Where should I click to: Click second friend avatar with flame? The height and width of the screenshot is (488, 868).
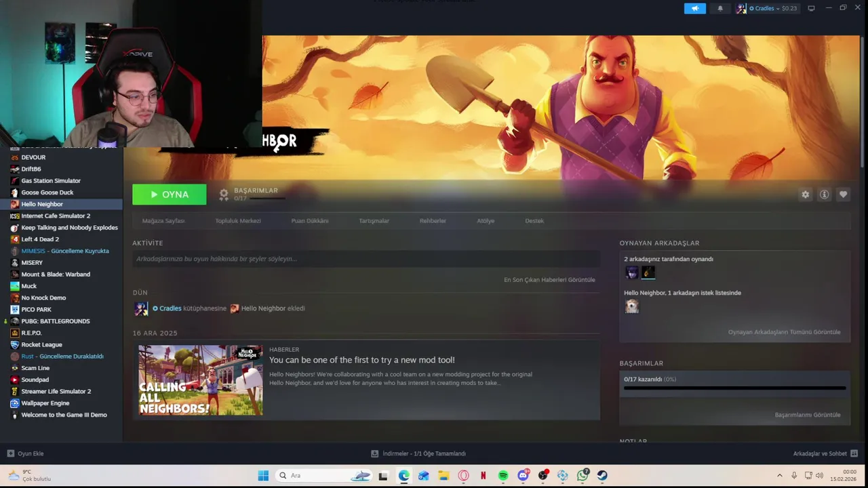point(648,272)
